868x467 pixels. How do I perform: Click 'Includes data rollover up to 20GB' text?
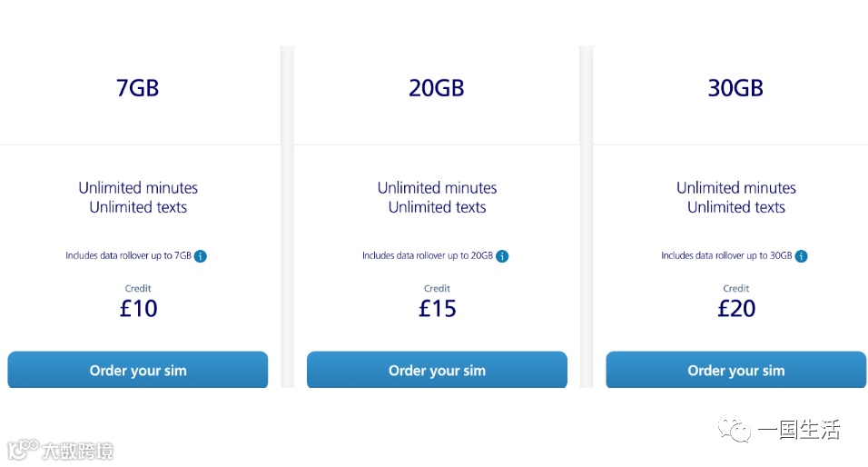427,256
